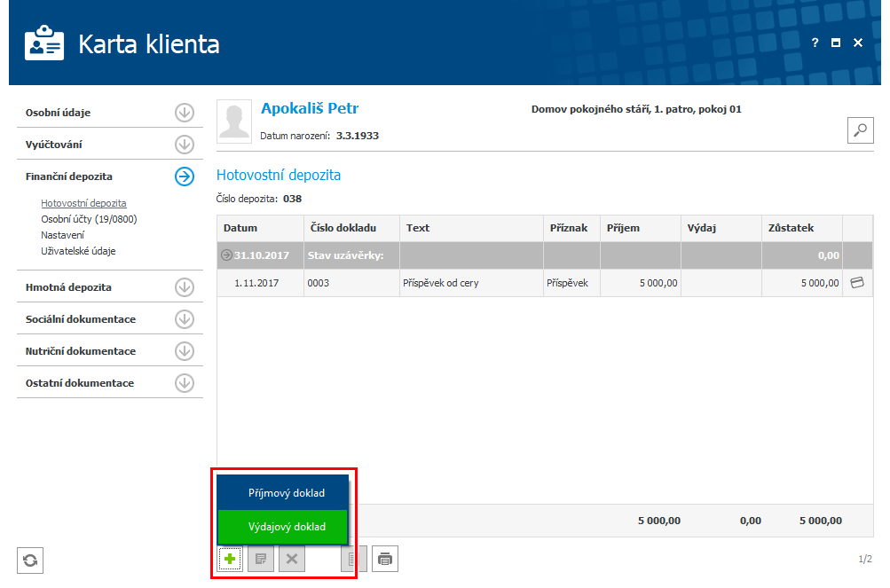Image resolution: width=890 pixels, height=588 pixels.
Task: Expand the Osobní údaje section arrow
Action: 184,113
